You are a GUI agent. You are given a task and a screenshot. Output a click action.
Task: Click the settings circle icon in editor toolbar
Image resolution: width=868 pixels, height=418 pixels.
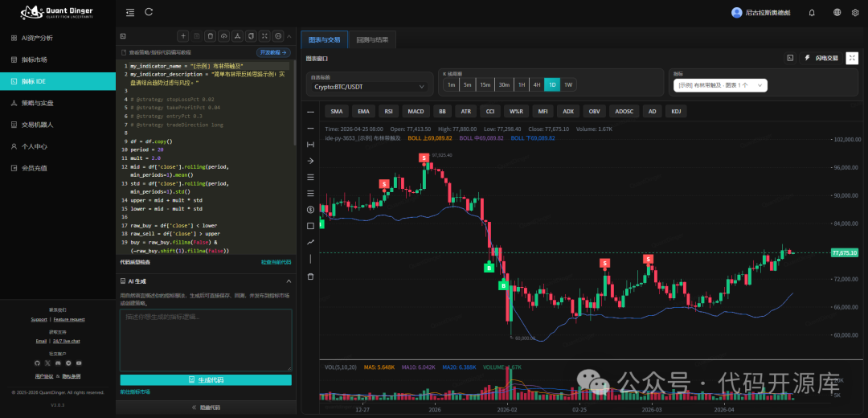point(278,36)
